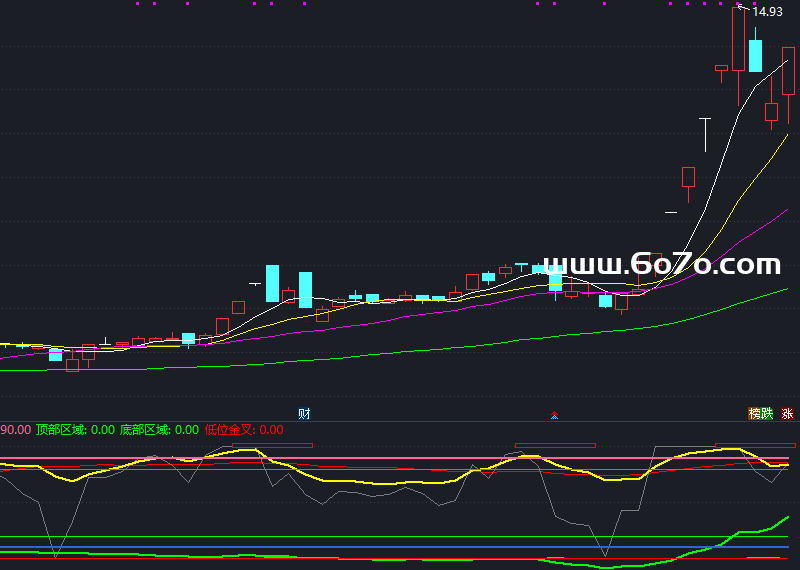This screenshot has height=570, width=800.
Task: Click the 顶部区域: 0.00 indicator label
Action: click(75, 430)
